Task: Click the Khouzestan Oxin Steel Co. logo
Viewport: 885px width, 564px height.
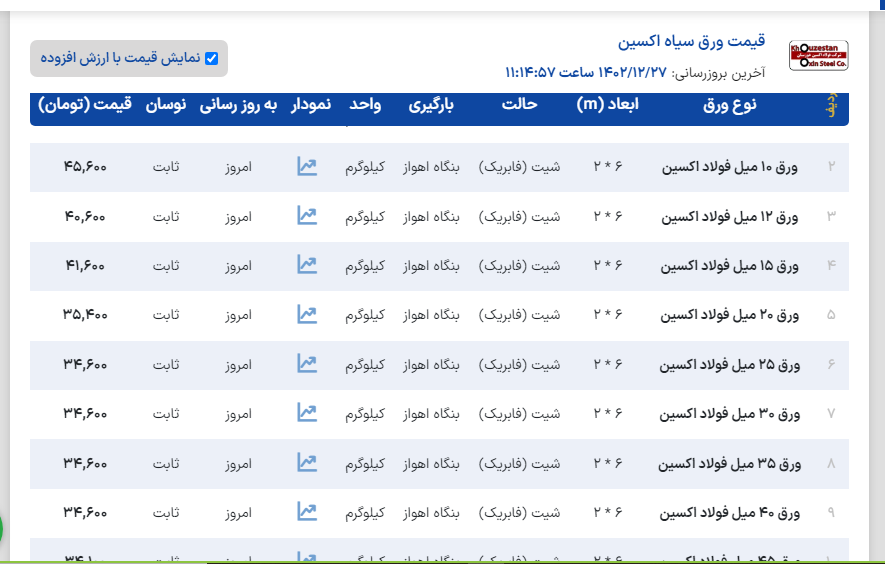Action: [x=817, y=56]
